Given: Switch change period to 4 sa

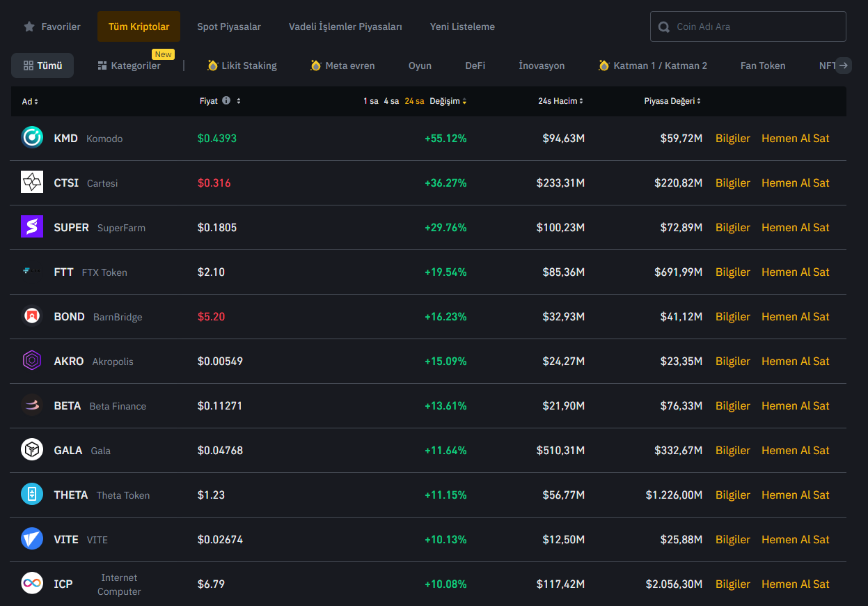Looking at the screenshot, I should point(391,102).
